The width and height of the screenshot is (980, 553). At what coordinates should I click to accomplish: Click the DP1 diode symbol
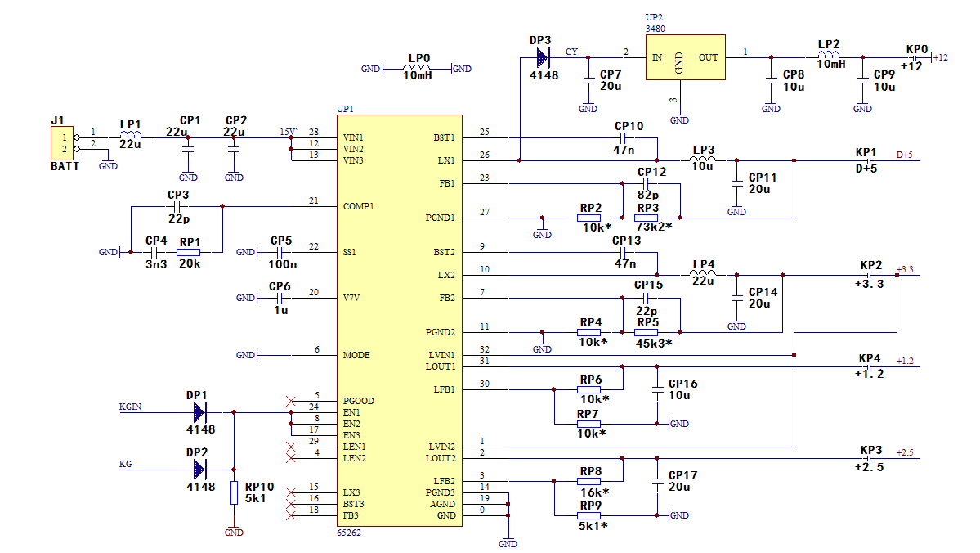tap(199, 412)
